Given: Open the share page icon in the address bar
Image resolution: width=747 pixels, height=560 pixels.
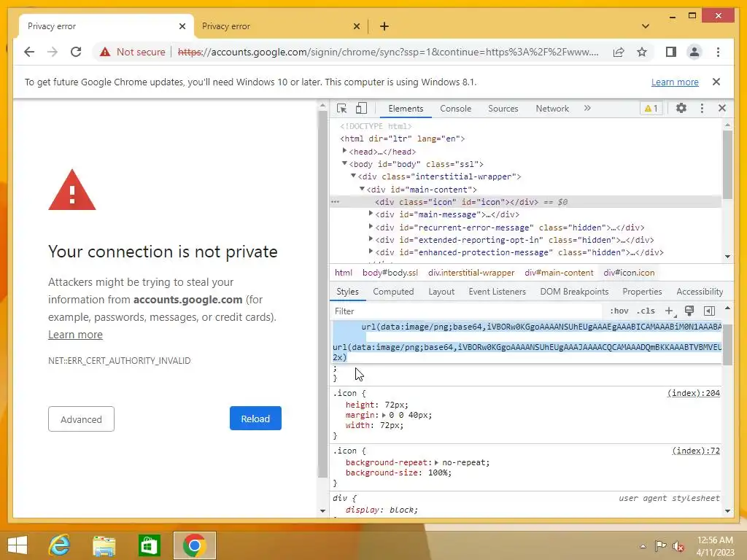Looking at the screenshot, I should [619, 52].
